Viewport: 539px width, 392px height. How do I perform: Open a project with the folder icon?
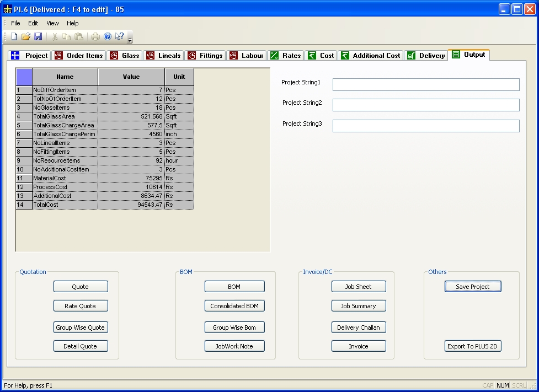tap(26, 37)
